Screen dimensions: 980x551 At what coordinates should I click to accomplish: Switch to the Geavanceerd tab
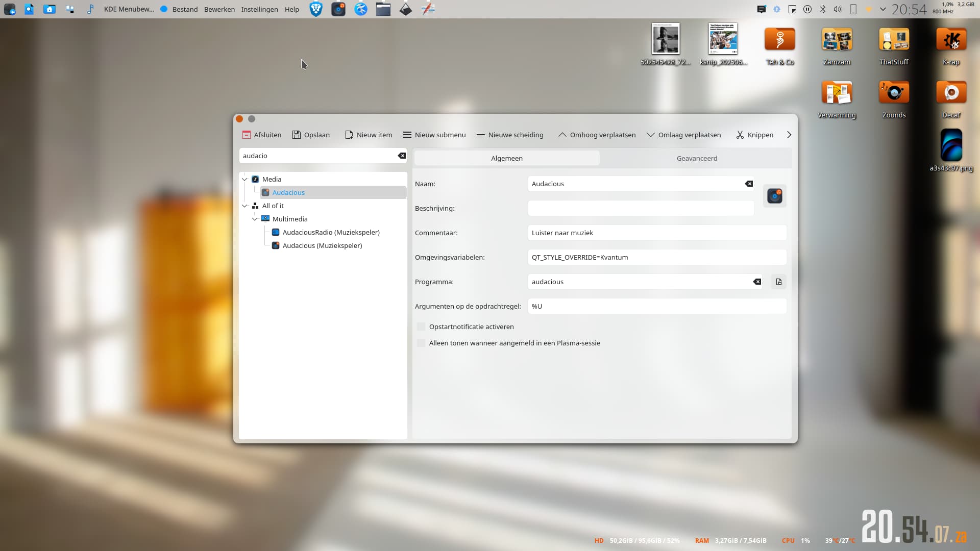697,158
